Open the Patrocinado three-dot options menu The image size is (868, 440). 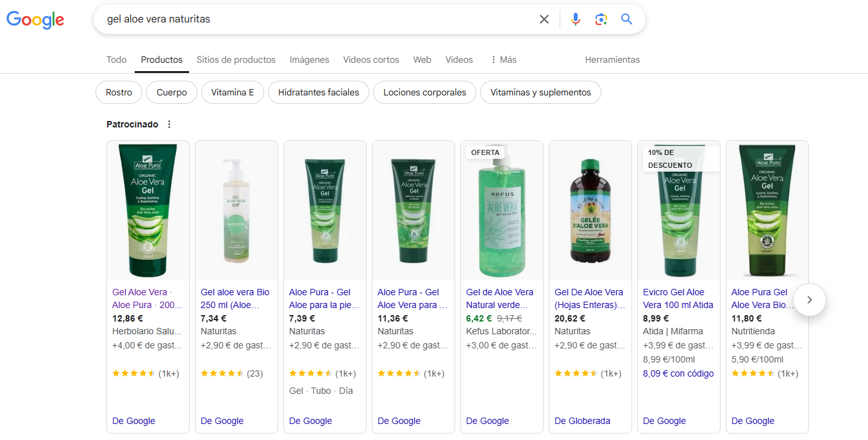click(x=168, y=124)
